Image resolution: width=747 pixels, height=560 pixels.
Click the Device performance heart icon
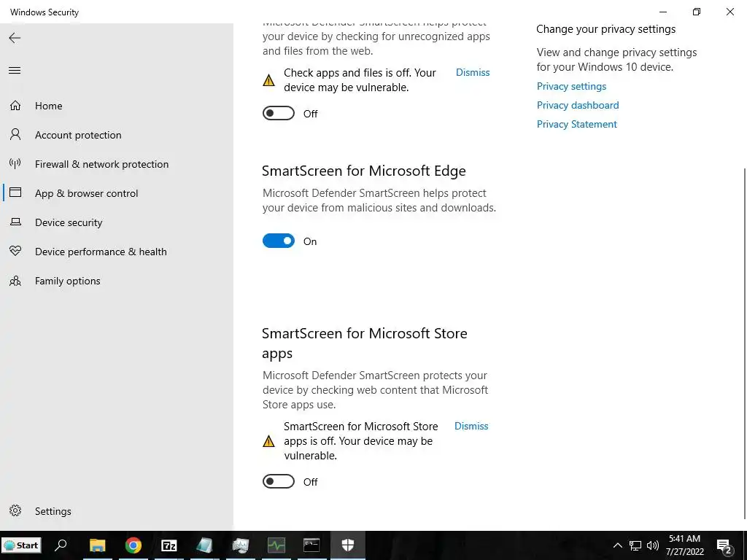point(15,251)
